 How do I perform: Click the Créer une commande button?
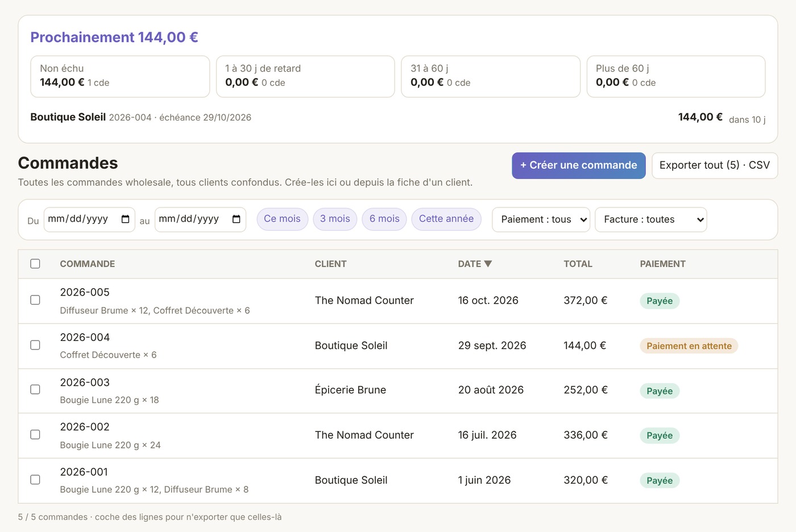(x=579, y=165)
